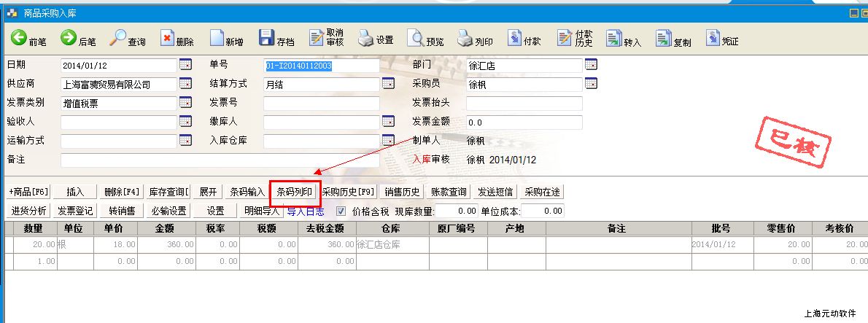The image size is (868, 323).
Task: Open print 预览 preview icon
Action: pos(415,38)
